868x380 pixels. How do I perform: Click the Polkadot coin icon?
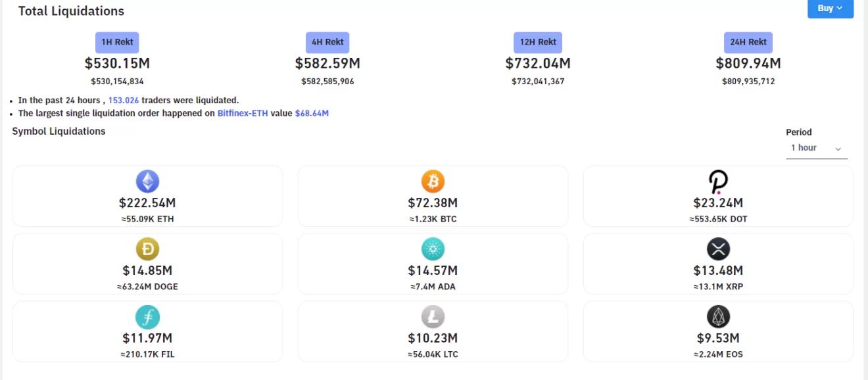tap(718, 181)
